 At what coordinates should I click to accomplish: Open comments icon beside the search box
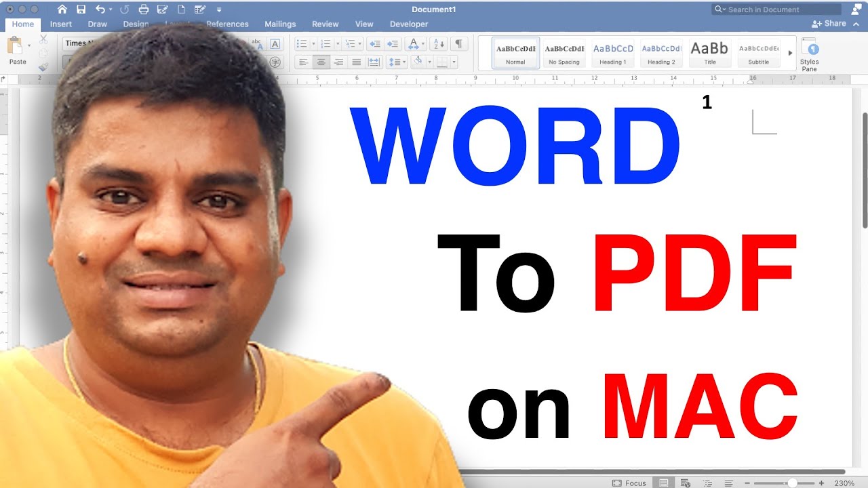point(855,9)
